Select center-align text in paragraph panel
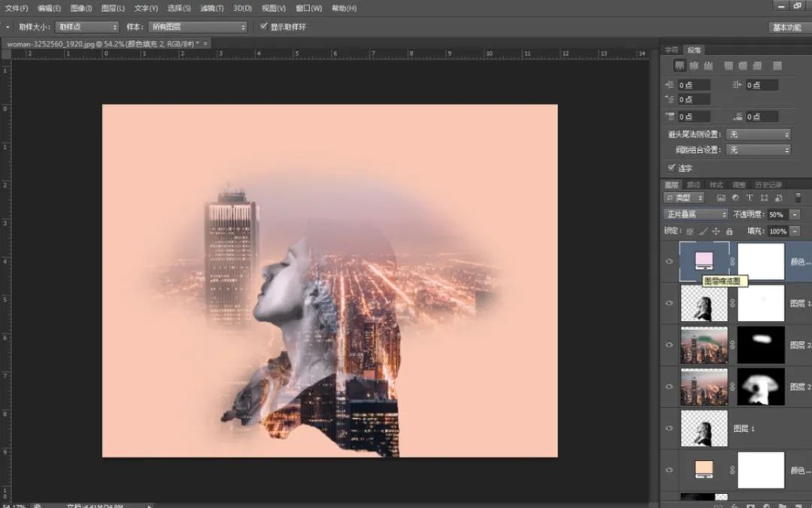 (x=694, y=66)
